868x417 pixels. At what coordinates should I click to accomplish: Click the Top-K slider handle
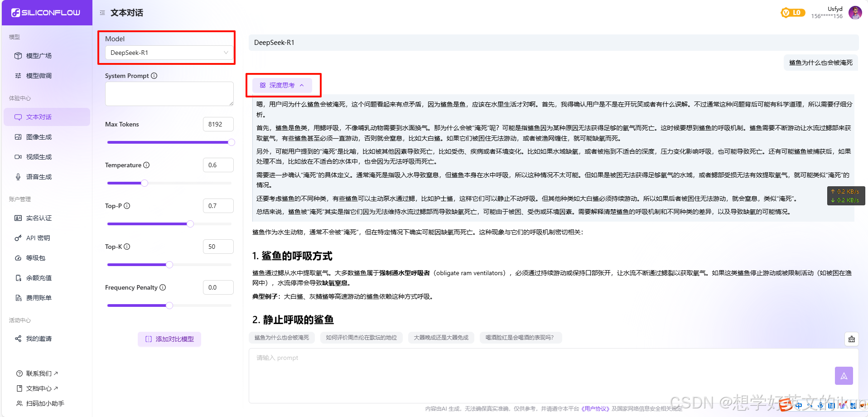coord(169,265)
